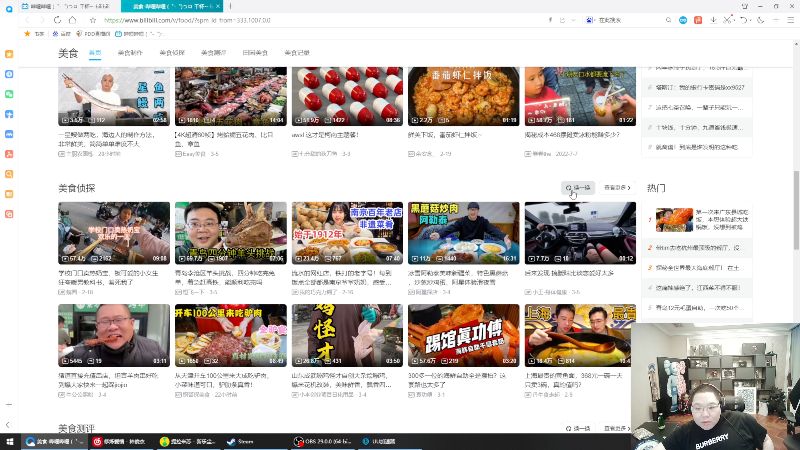800x450 pixels.
Task: Select the 美食测评 category tab
Action: pyautogui.click(x=213, y=53)
